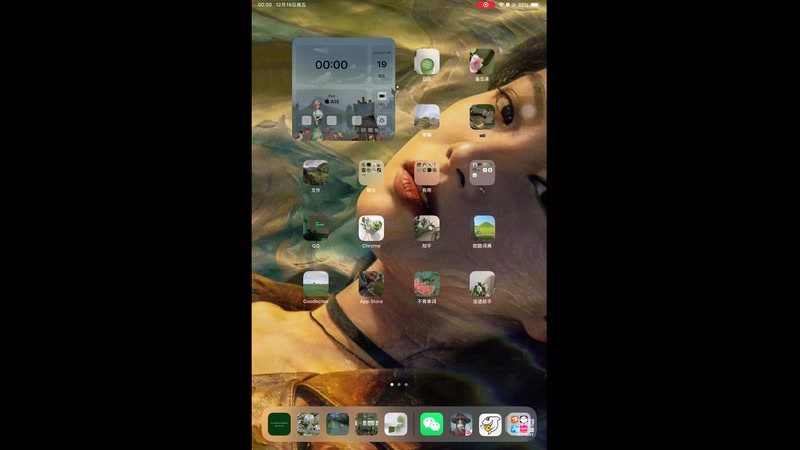Image resolution: width=800 pixels, height=450 pixels.
Task: Tap the brightness sun icon in the widget
Action: click(x=382, y=120)
